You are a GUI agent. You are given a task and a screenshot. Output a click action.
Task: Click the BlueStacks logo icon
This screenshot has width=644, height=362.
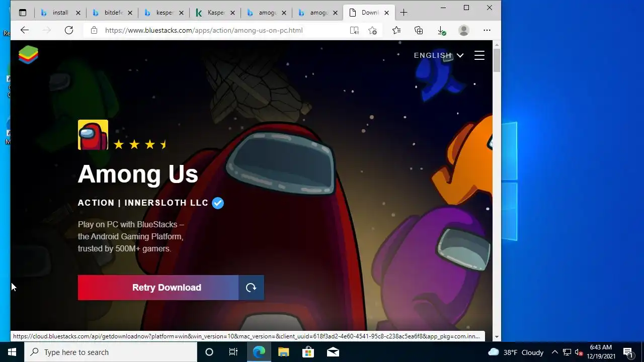(29, 55)
